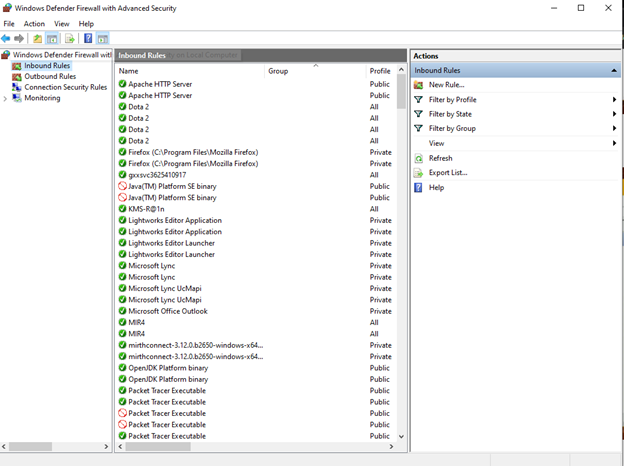Click the New Rule icon in Actions

tap(418, 85)
